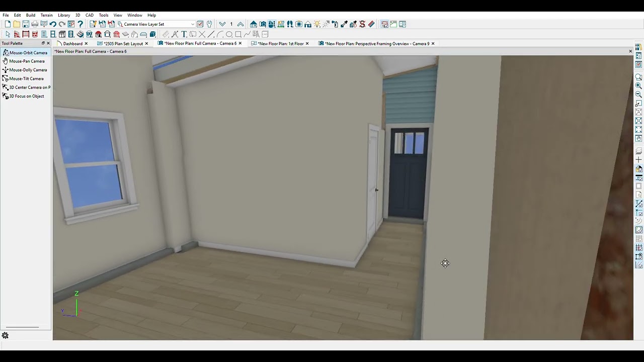This screenshot has width=644, height=362.
Task: Choose the Draw Line CAD tool
Action: (211, 34)
